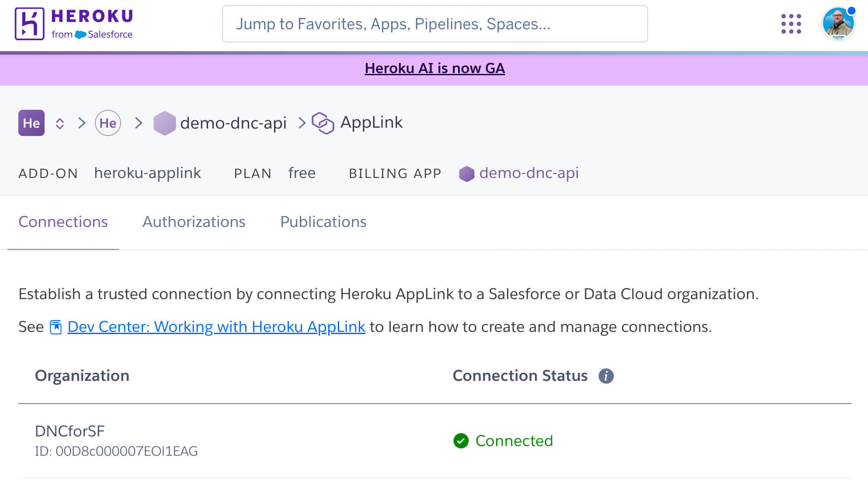This screenshot has height=481, width=868.
Task: Select the Connections tab
Action: coord(63,222)
